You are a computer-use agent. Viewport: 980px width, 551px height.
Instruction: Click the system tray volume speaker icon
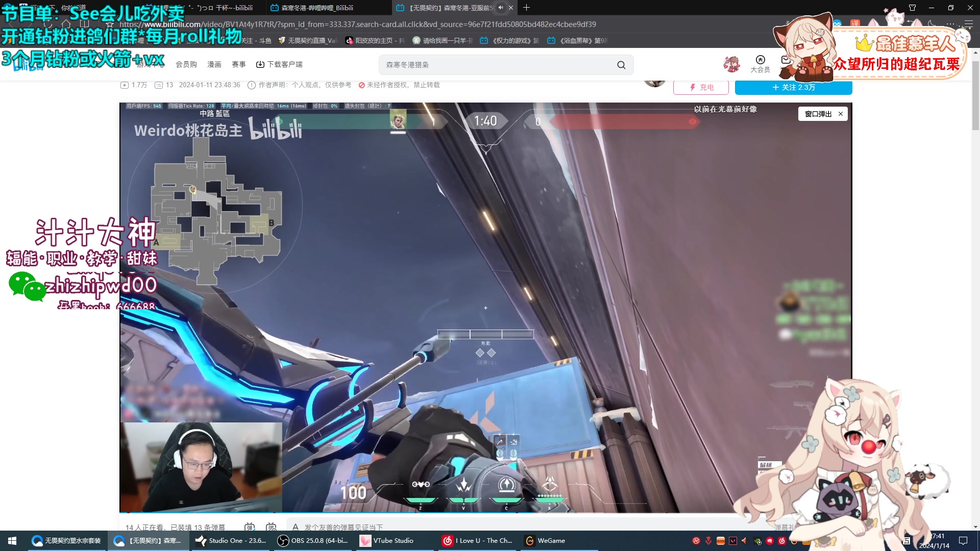745,540
